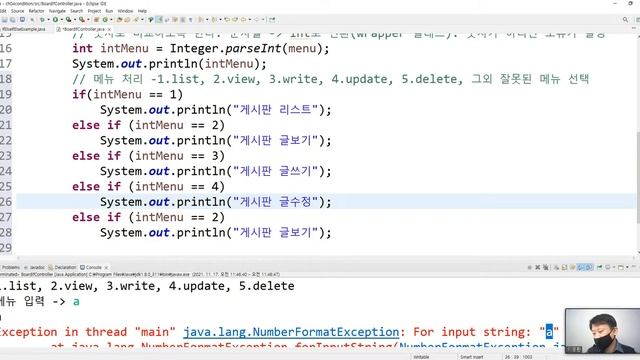The image size is (640, 360).
Task: Switch to IfElseIfExample.java editor tab
Action: click(x=24, y=29)
